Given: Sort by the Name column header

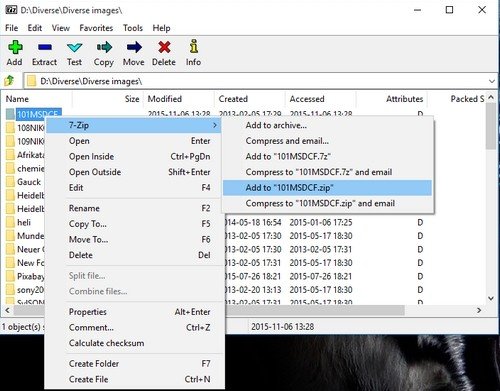Looking at the screenshot, I should click(x=37, y=99).
